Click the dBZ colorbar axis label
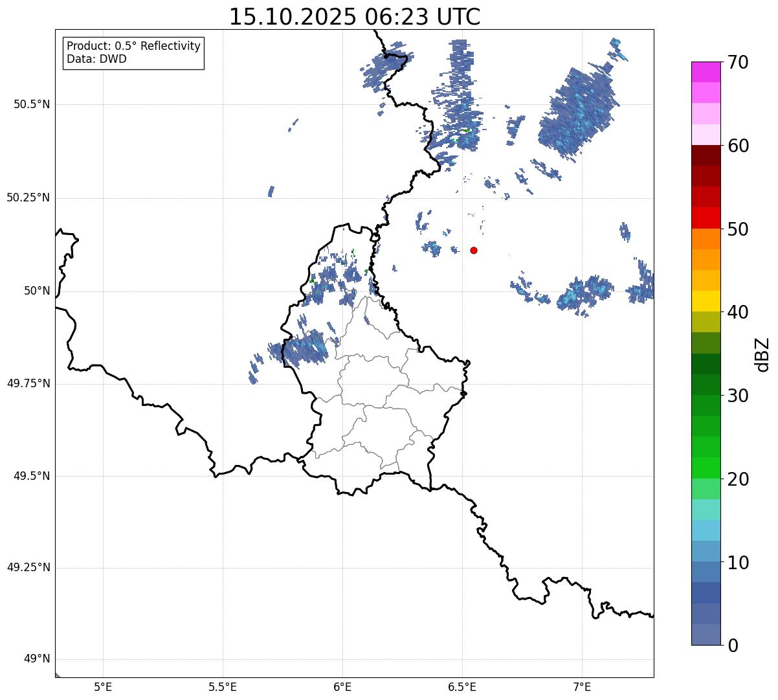This screenshot has width=778, height=700. (762, 354)
